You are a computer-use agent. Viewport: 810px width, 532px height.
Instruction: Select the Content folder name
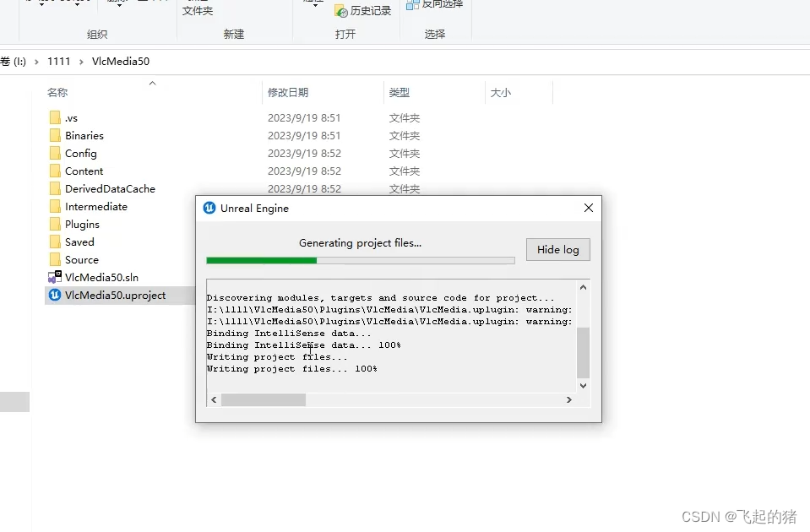(84, 171)
